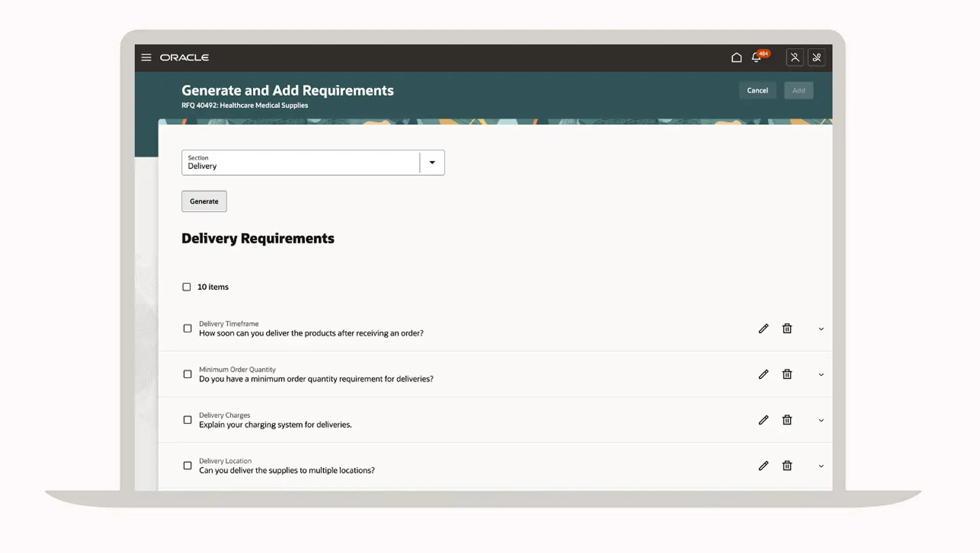This screenshot has height=553, width=980.
Task: Tick the Delivery Location checkbox
Action: (187, 466)
